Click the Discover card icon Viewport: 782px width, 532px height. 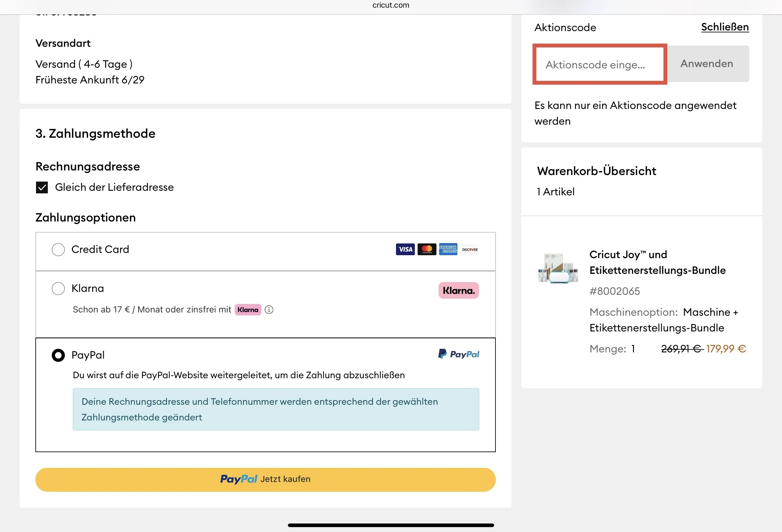point(469,249)
